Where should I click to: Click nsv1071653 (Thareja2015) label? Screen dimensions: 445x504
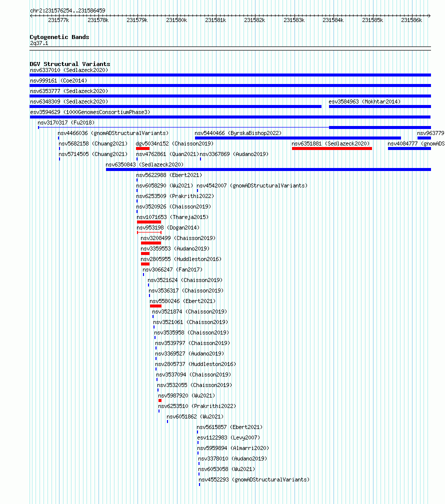coord(172,217)
